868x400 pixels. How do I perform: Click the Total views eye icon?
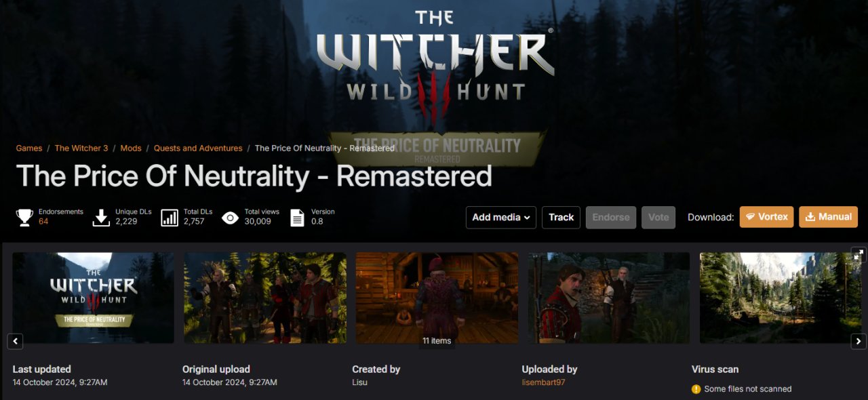click(231, 218)
